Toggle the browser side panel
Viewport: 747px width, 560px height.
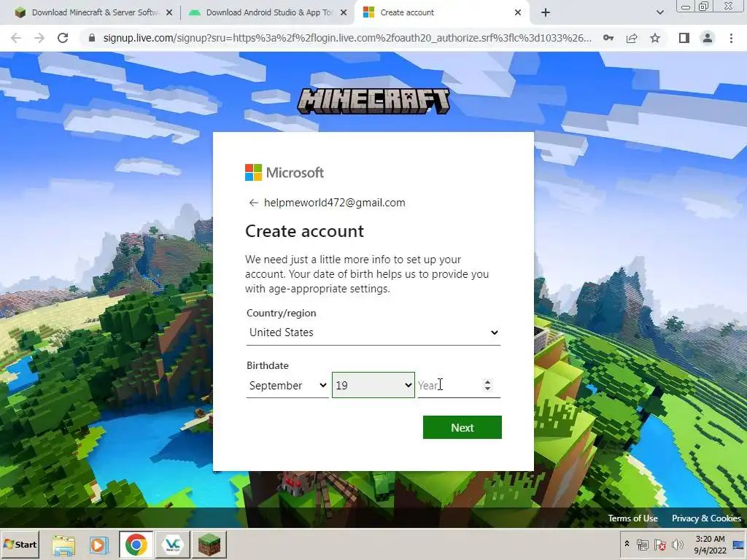point(684,38)
